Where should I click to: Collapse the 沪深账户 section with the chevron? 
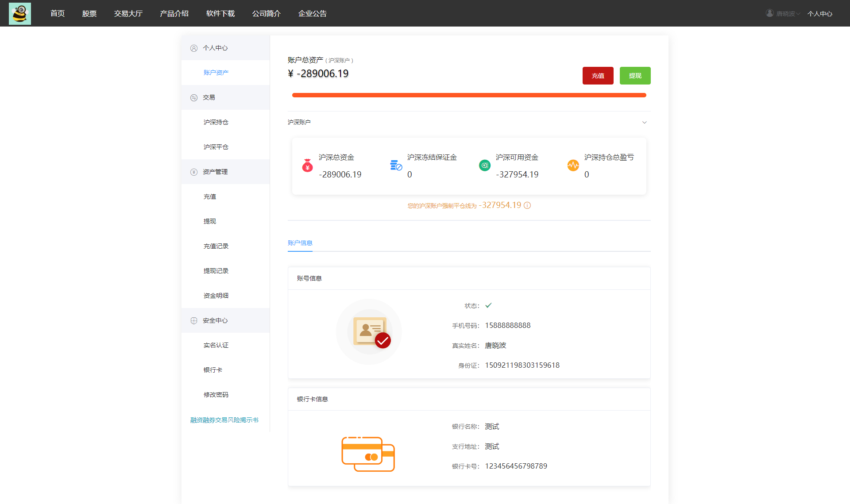[x=645, y=122]
